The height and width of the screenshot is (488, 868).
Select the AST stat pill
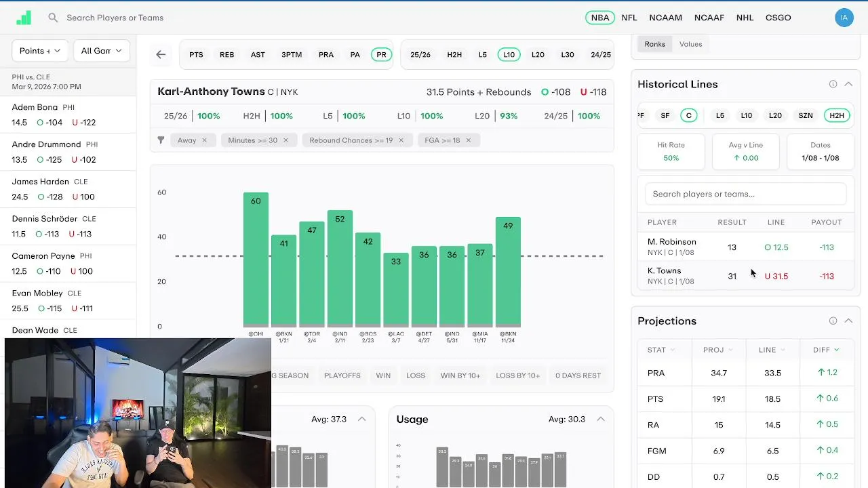pyautogui.click(x=258, y=55)
